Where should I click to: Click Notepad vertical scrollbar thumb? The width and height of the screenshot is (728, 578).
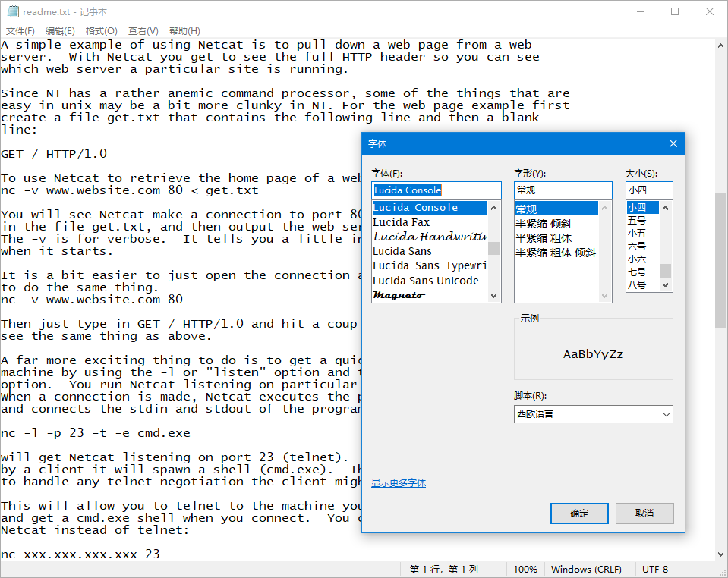[720, 259]
